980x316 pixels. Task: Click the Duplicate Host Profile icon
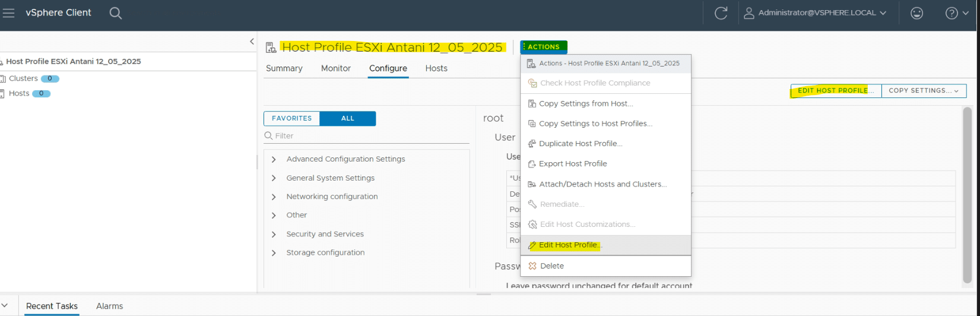(532, 144)
